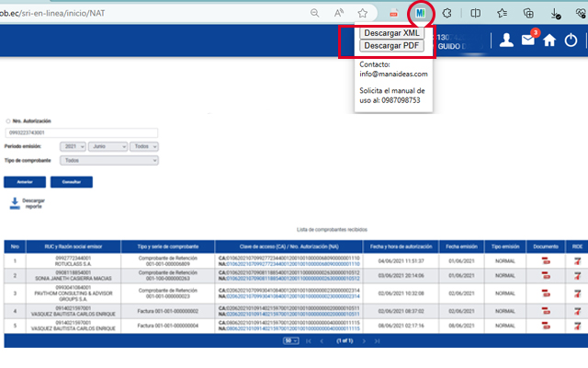Open the browser downloads icon
The width and height of the screenshot is (588, 368).
pos(555,14)
